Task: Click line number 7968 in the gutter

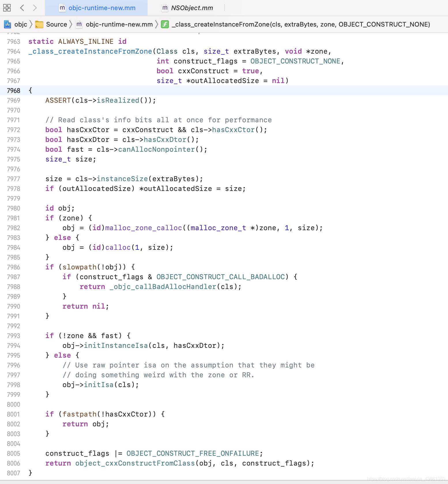Action: (x=14, y=91)
